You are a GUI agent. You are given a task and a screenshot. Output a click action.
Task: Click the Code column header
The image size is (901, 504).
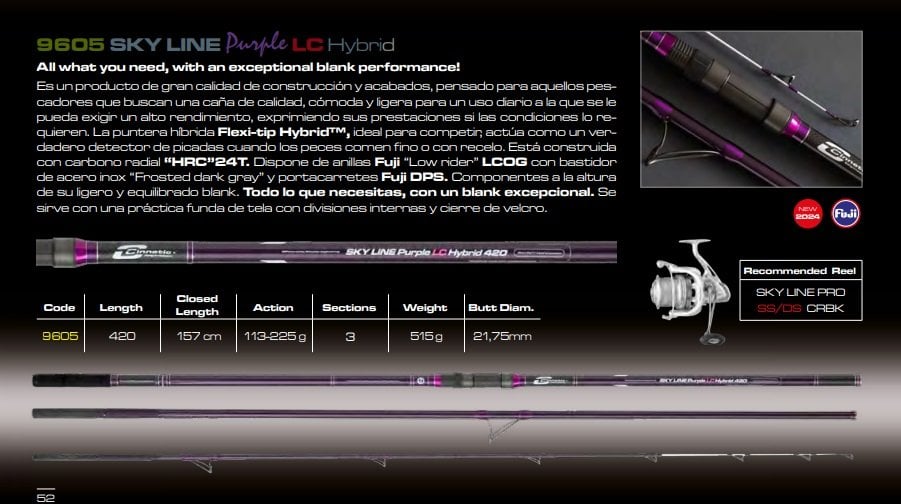(59, 307)
